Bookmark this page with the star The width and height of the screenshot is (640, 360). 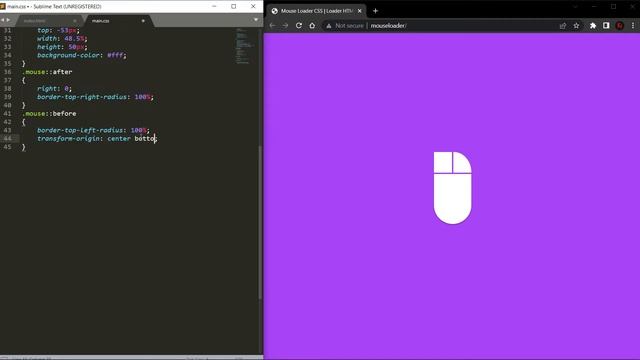pyautogui.click(x=576, y=26)
